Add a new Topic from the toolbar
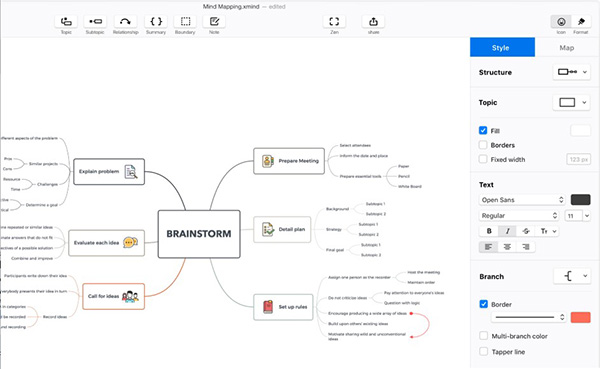The height and width of the screenshot is (369, 600). pyautogui.click(x=66, y=21)
